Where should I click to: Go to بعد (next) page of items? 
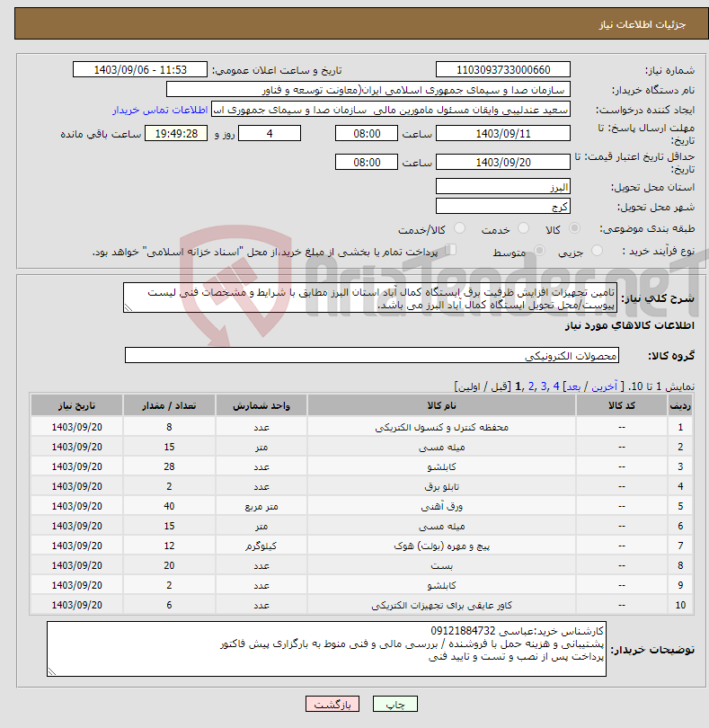[x=573, y=386]
